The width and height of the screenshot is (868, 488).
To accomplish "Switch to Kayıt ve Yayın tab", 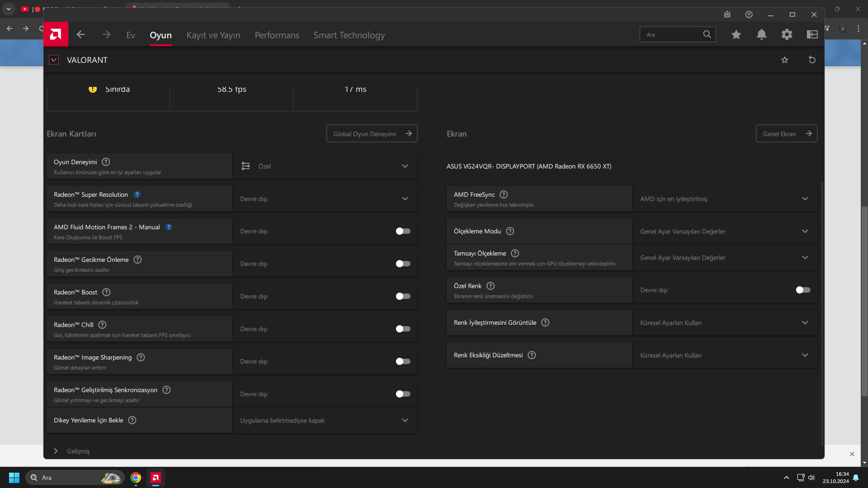I will coord(213,35).
